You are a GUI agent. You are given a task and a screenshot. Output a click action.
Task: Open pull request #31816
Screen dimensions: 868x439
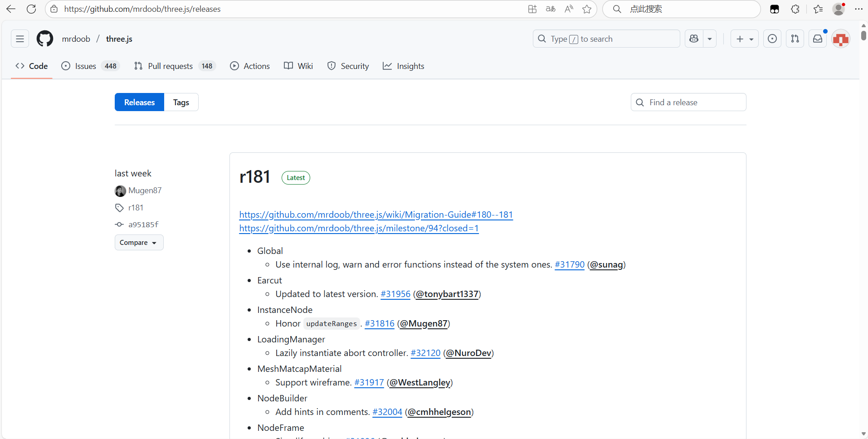click(380, 323)
